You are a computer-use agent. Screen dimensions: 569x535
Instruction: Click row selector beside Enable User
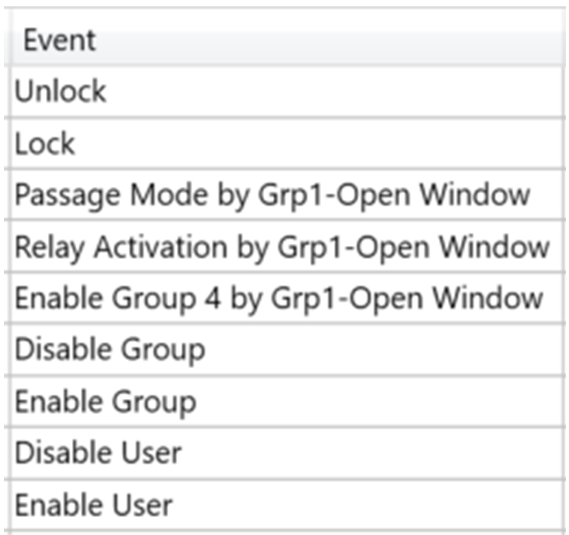click(x=8, y=505)
